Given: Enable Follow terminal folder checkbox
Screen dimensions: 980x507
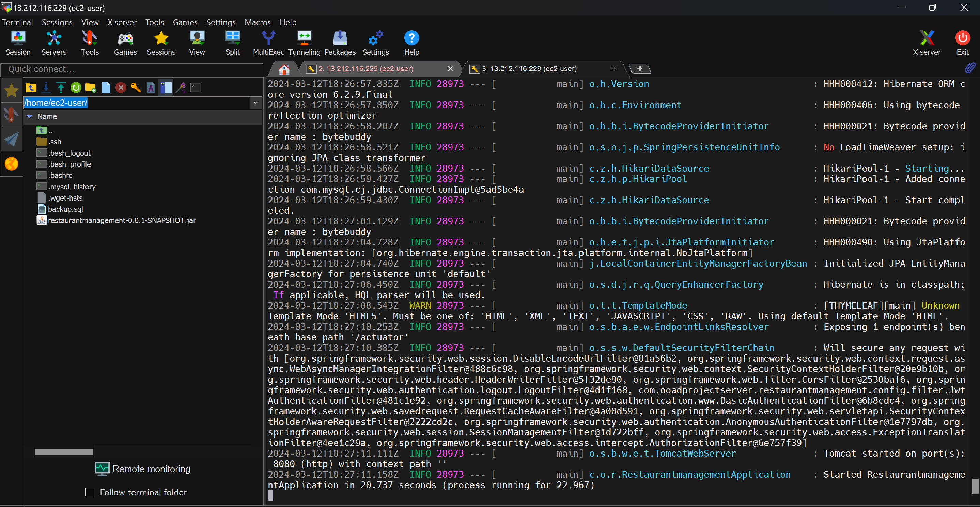Looking at the screenshot, I should pyautogui.click(x=90, y=492).
